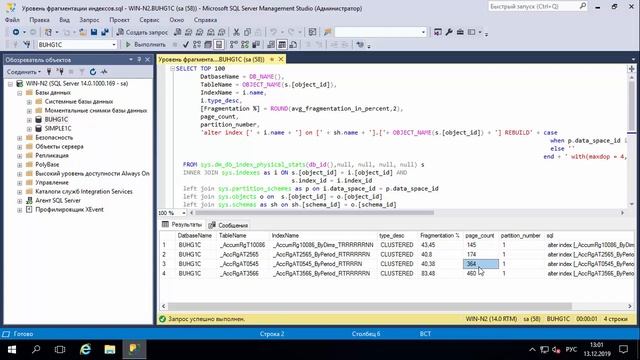640x360 pixels.
Task: Click the Results to File icon
Action: [x=293, y=44]
